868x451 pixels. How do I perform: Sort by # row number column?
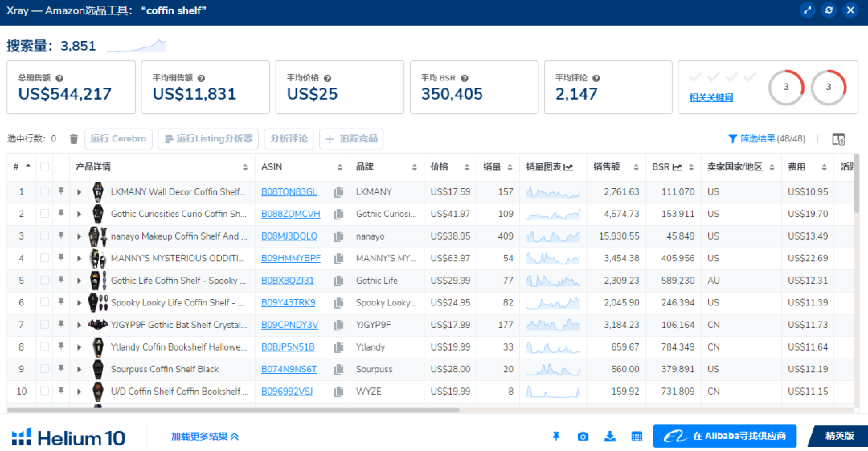[27, 166]
